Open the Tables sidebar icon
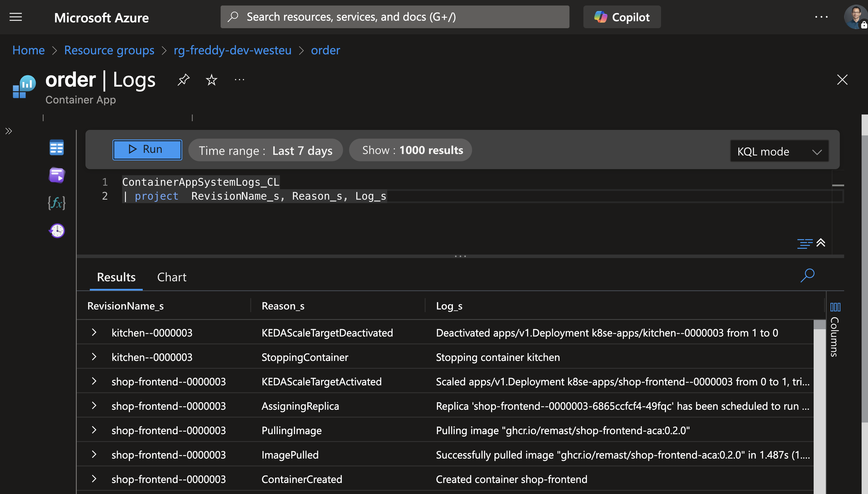Viewport: 868px width, 494px height. (x=57, y=147)
